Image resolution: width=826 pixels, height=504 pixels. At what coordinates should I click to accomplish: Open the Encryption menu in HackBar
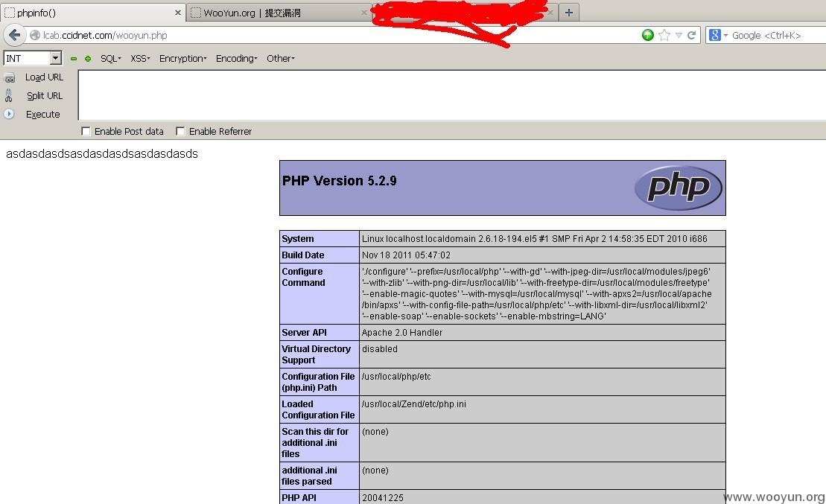[x=182, y=59]
